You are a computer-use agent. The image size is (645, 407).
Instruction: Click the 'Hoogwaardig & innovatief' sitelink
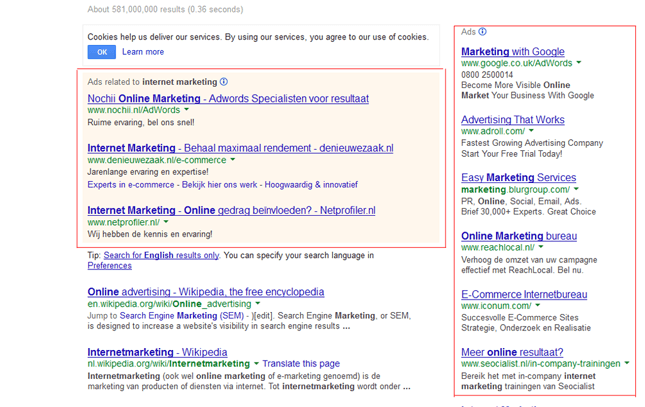point(311,185)
